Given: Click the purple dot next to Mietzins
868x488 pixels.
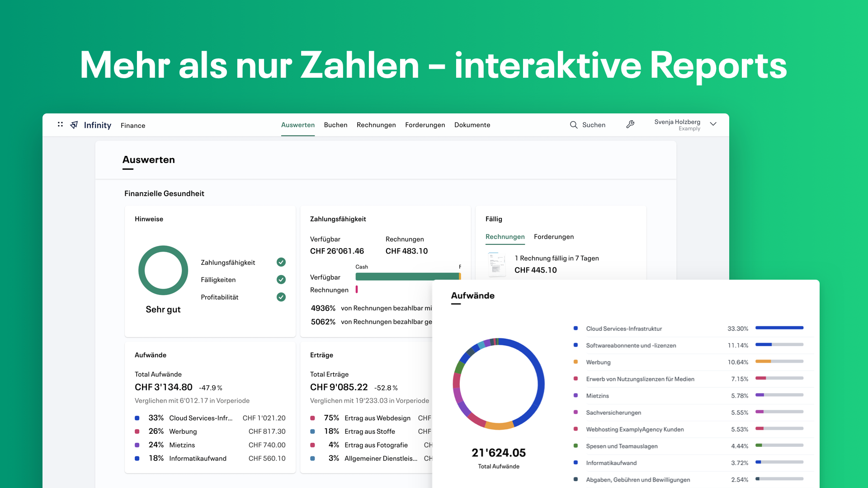Looking at the screenshot, I should 576,395.
